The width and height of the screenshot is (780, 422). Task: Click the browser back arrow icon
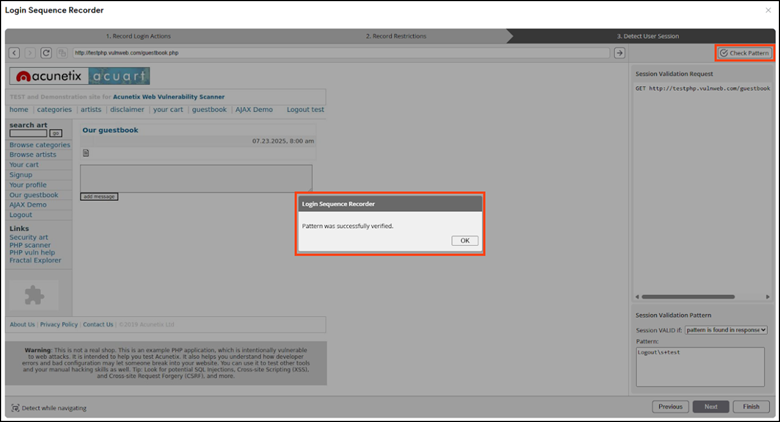point(14,53)
